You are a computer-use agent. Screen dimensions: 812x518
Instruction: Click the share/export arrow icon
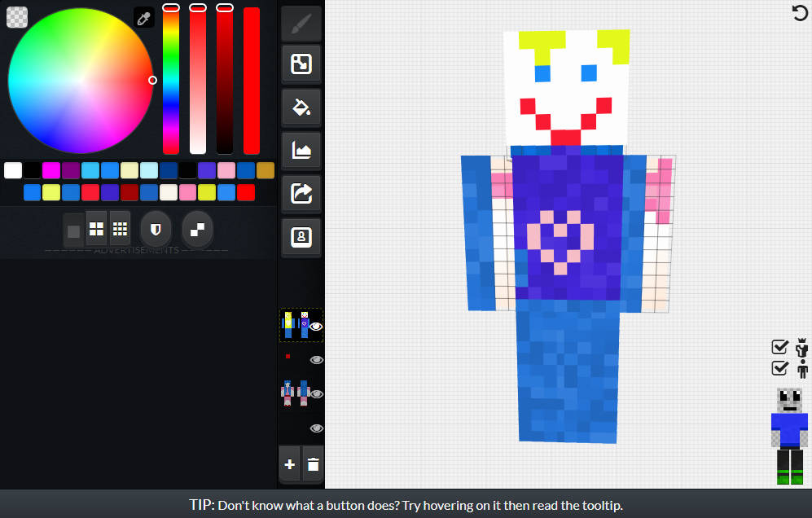[301, 194]
